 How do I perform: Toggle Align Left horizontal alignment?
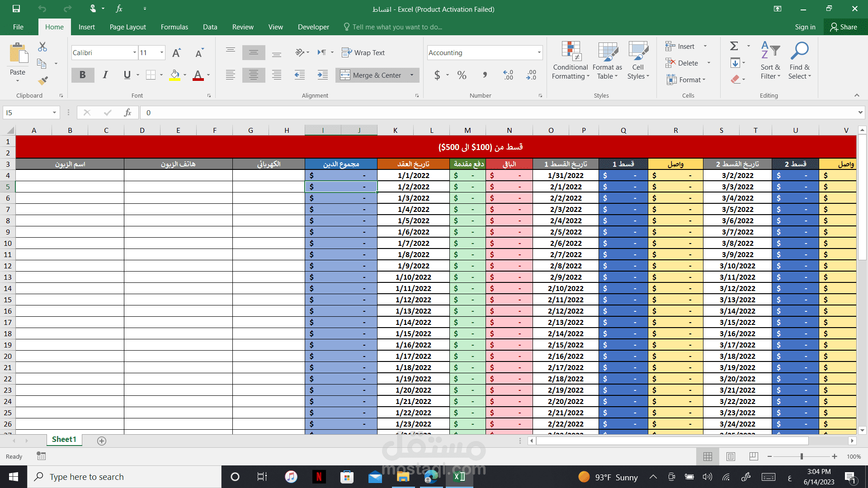231,75
